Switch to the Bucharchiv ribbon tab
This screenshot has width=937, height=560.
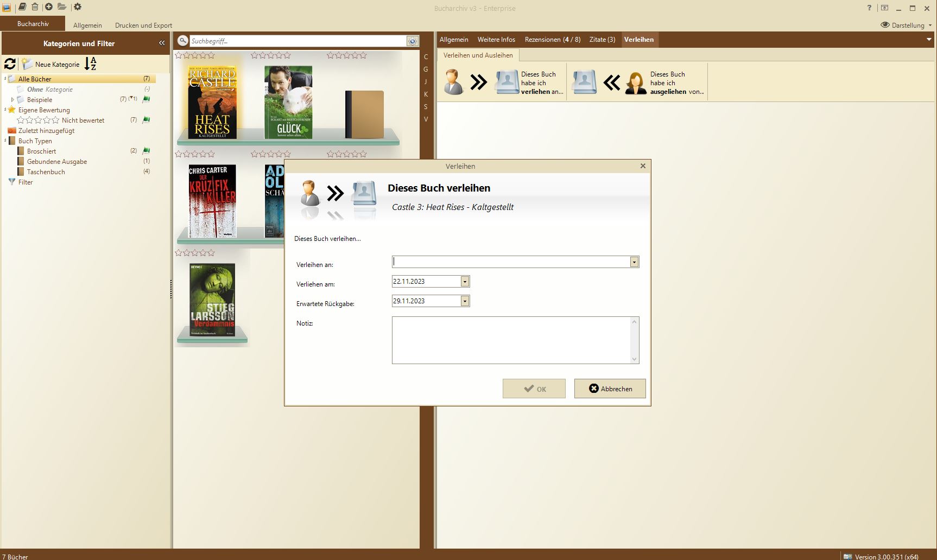coord(33,23)
